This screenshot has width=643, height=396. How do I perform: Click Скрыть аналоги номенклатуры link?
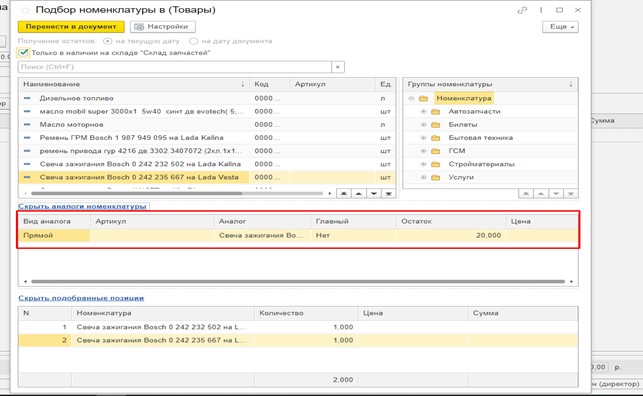(x=82, y=206)
